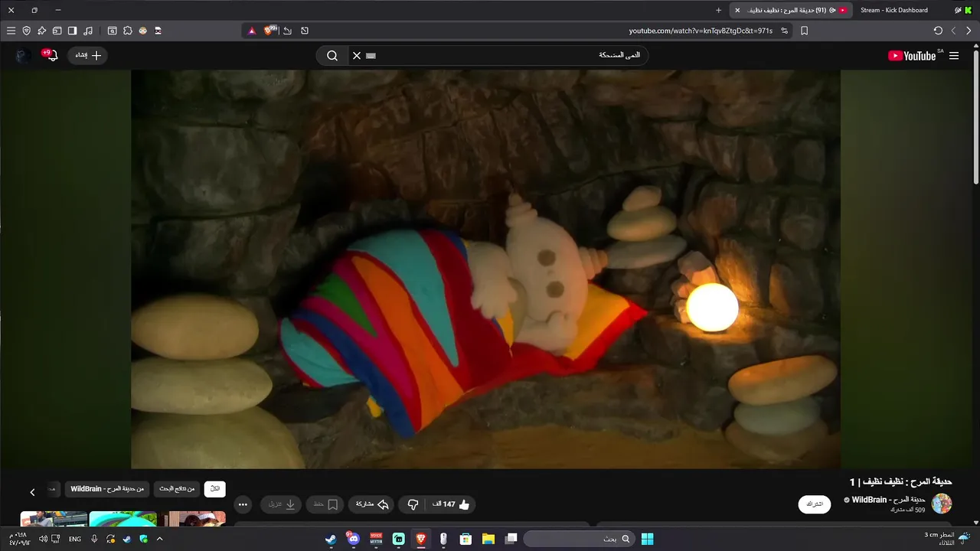Open the YouTube Create button
Screen dimensions: 980x551
point(88,55)
